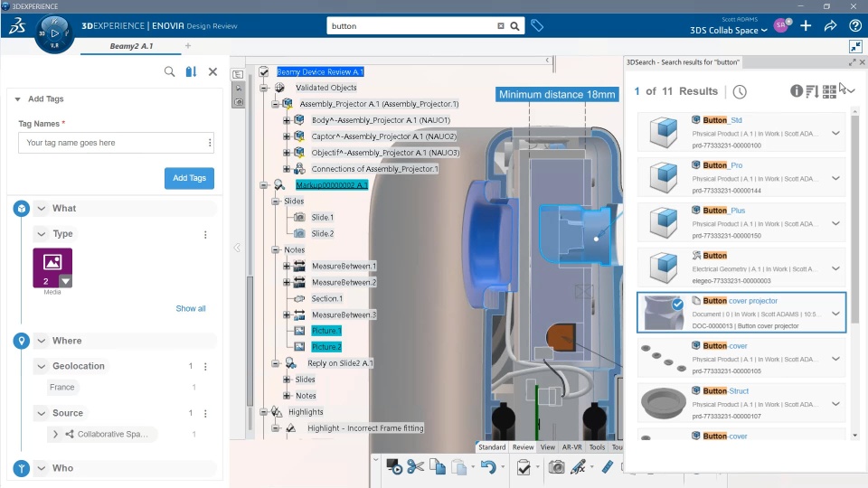This screenshot has width=868, height=488.
Task: Collapse the What section
Action: coord(42,209)
